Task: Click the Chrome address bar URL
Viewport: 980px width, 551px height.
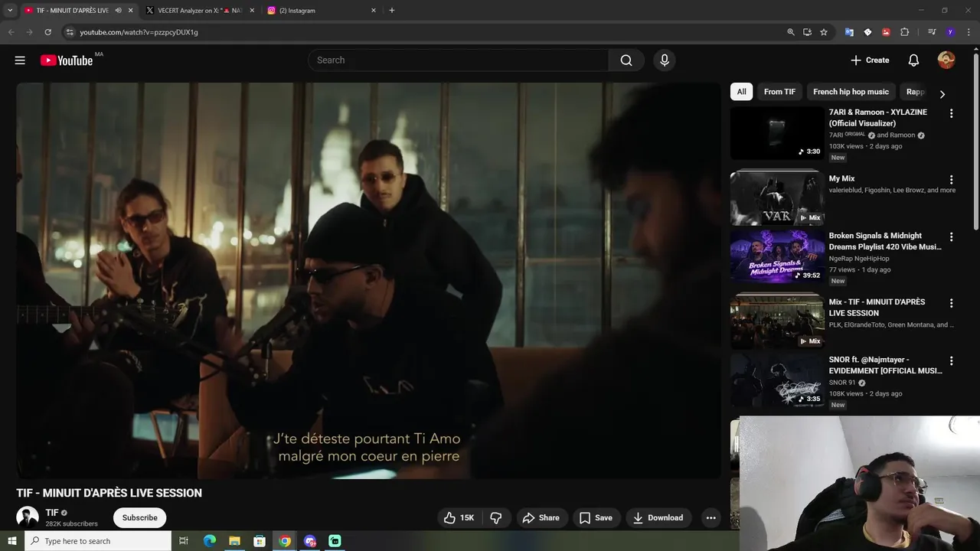Action: click(x=139, y=32)
